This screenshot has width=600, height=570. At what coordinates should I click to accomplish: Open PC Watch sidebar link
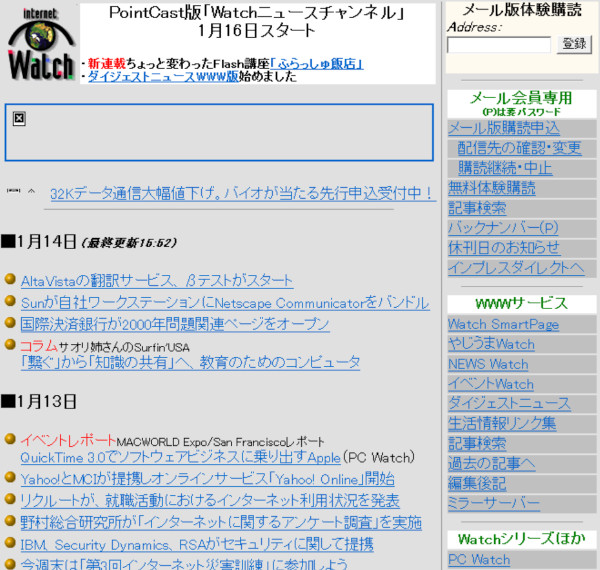pyautogui.click(x=479, y=560)
